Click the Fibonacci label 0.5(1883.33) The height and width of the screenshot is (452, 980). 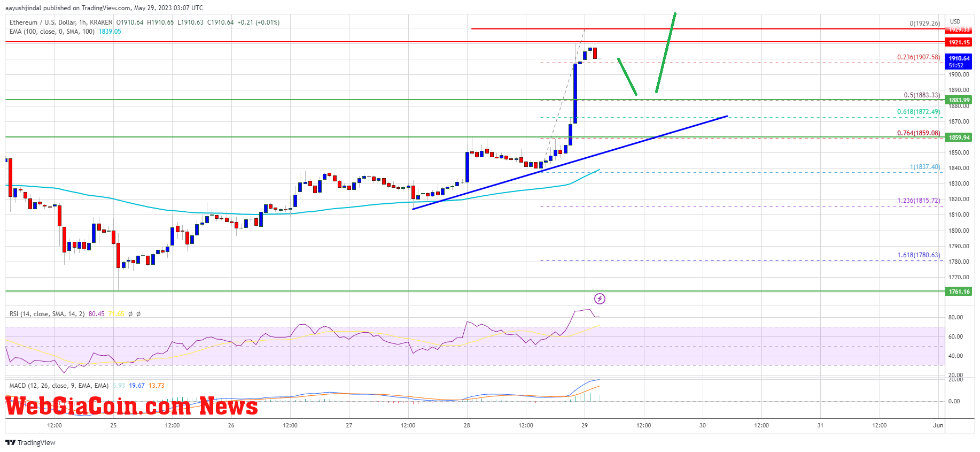coord(922,95)
